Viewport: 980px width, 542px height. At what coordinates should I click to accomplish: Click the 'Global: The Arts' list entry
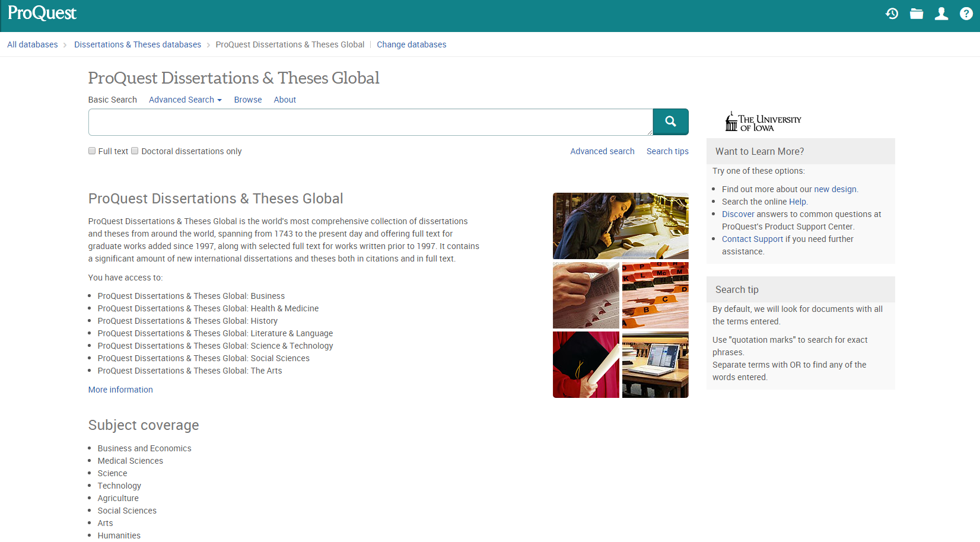(190, 371)
